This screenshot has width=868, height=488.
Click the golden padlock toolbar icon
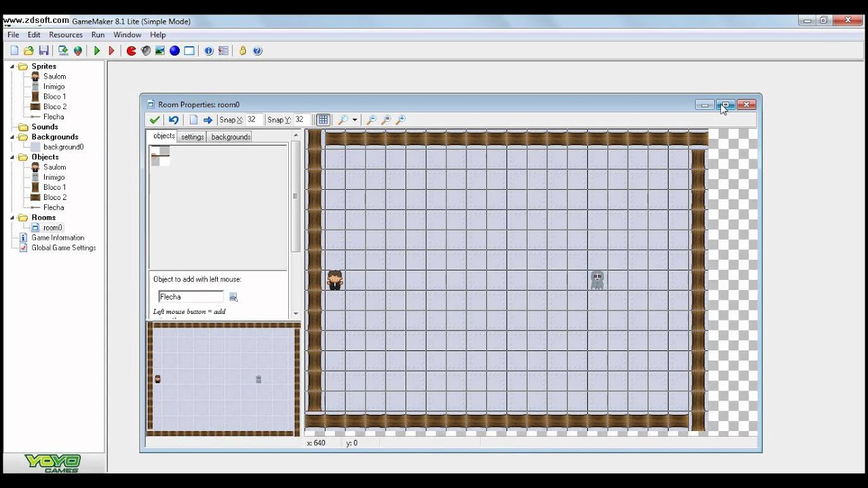coord(243,51)
